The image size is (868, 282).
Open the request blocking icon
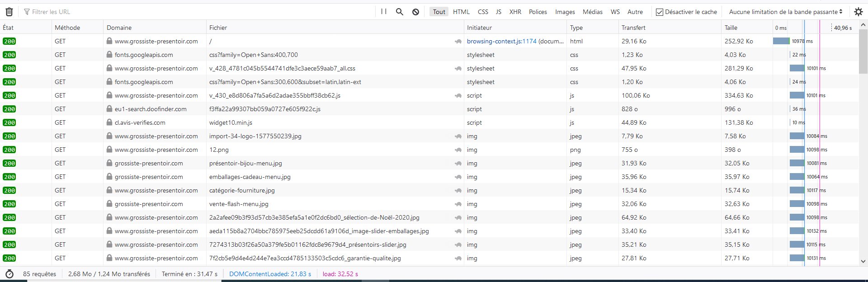[x=415, y=12]
